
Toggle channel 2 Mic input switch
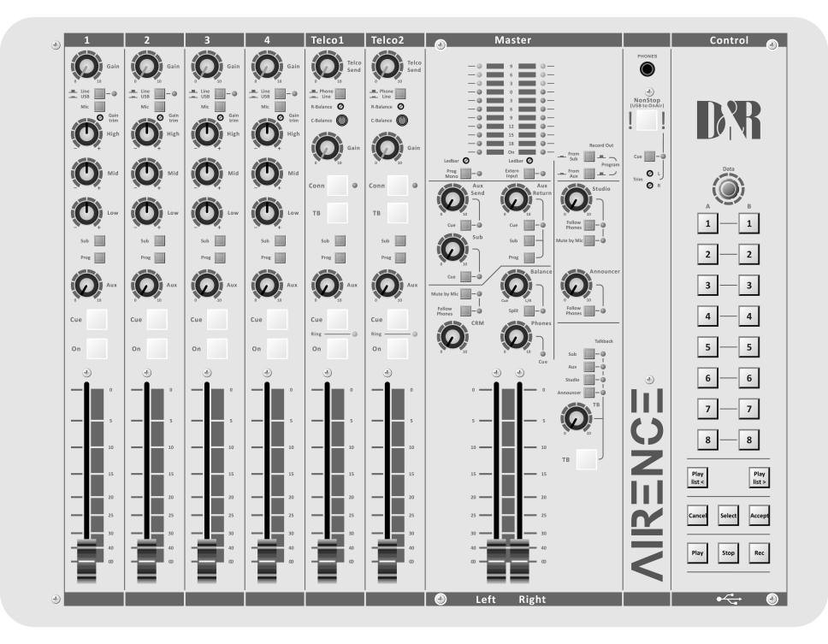pos(159,107)
